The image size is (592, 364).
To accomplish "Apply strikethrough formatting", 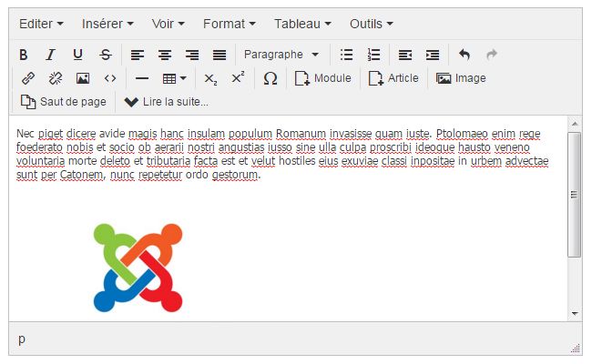I will click(x=106, y=55).
